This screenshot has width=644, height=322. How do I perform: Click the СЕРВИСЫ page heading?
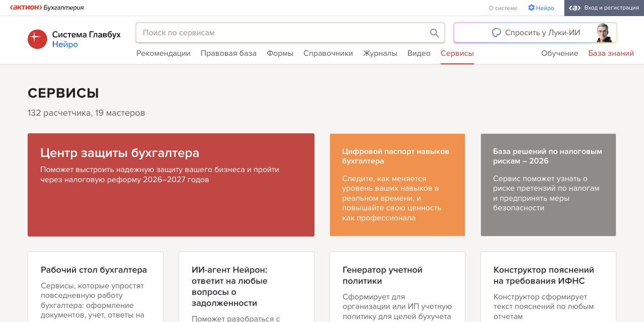pos(63,93)
